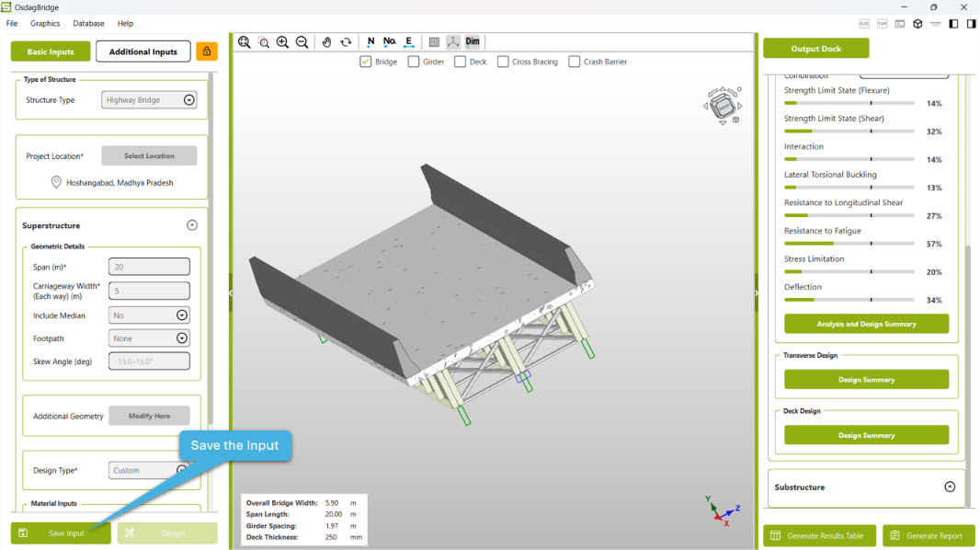Image resolution: width=980 pixels, height=550 pixels.
Task: Uncheck the Bridge checkbox
Action: click(366, 62)
